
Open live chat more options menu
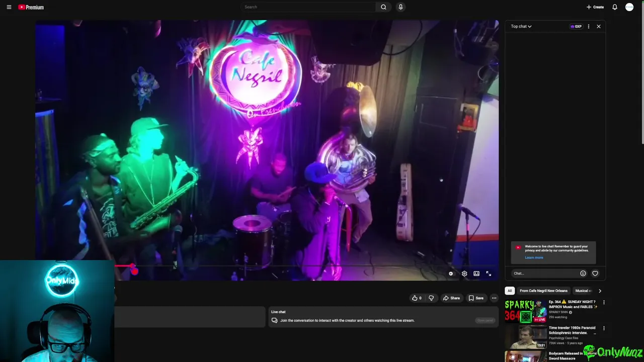(589, 27)
